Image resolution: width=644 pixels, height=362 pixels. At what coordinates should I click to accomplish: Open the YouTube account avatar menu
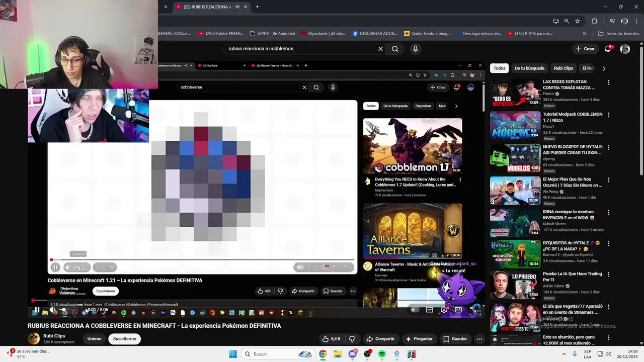pos(625,49)
